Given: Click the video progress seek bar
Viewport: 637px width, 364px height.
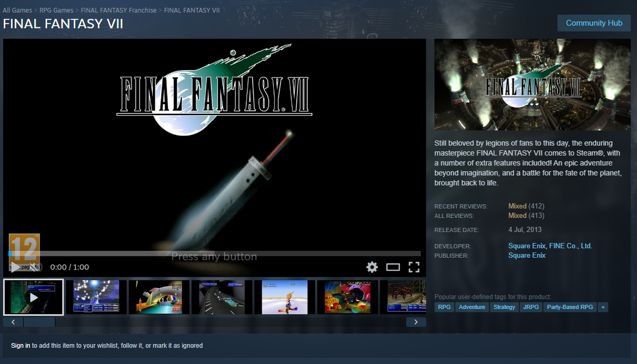Looking at the screenshot, I should [214, 254].
